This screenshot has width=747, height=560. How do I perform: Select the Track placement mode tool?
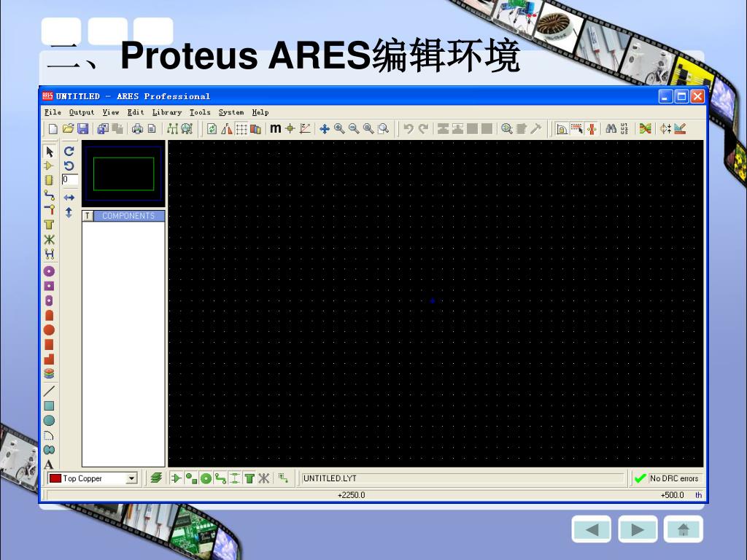pos(49,195)
